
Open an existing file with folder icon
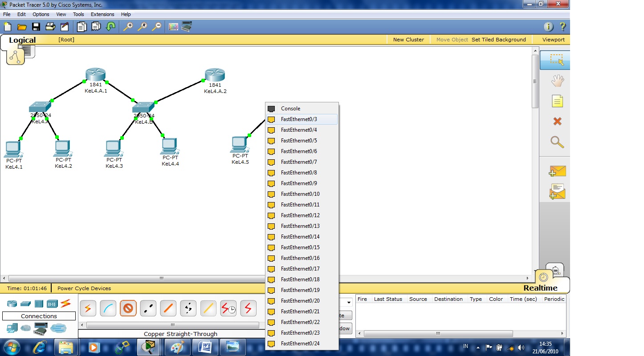point(22,27)
